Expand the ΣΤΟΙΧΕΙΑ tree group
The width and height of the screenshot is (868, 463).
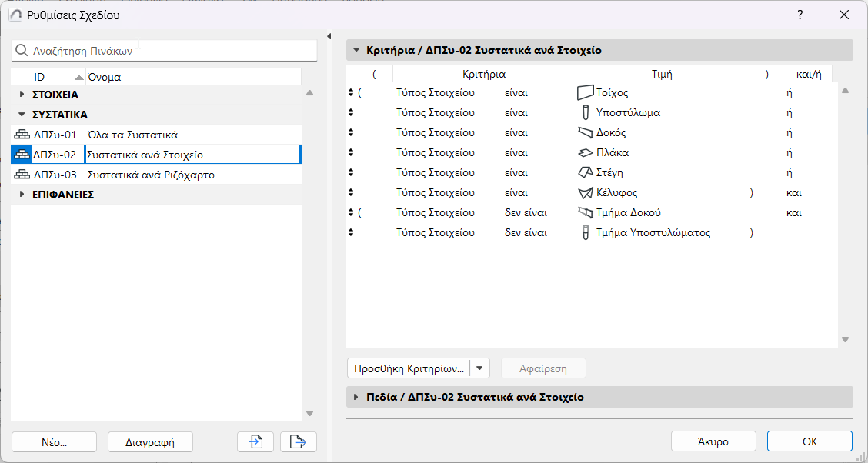pyautogui.click(x=22, y=95)
